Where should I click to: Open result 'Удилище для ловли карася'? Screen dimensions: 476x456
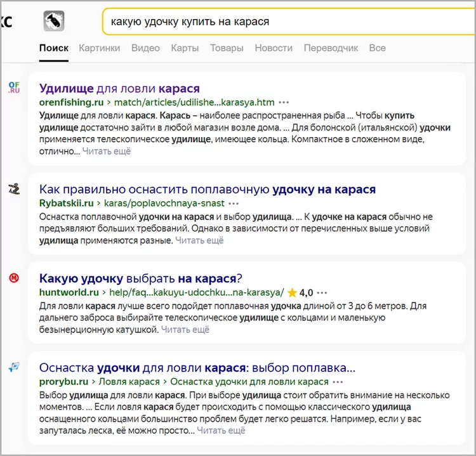pyautogui.click(x=119, y=88)
